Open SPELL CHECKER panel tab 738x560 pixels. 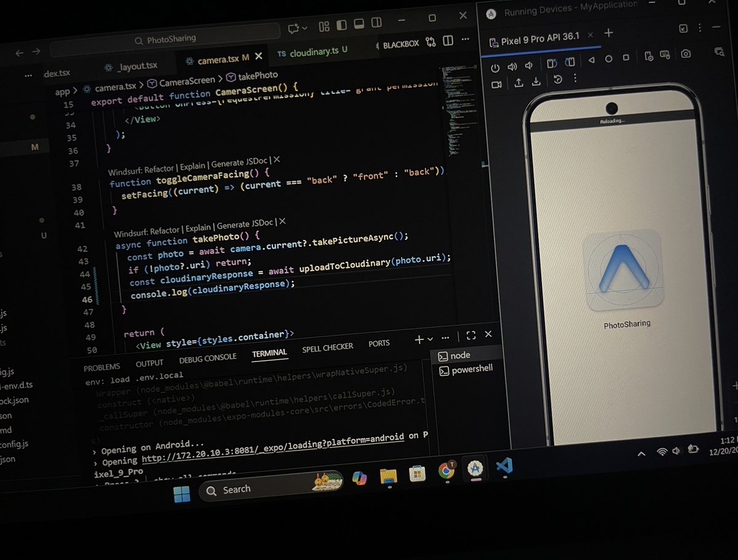[x=327, y=348]
